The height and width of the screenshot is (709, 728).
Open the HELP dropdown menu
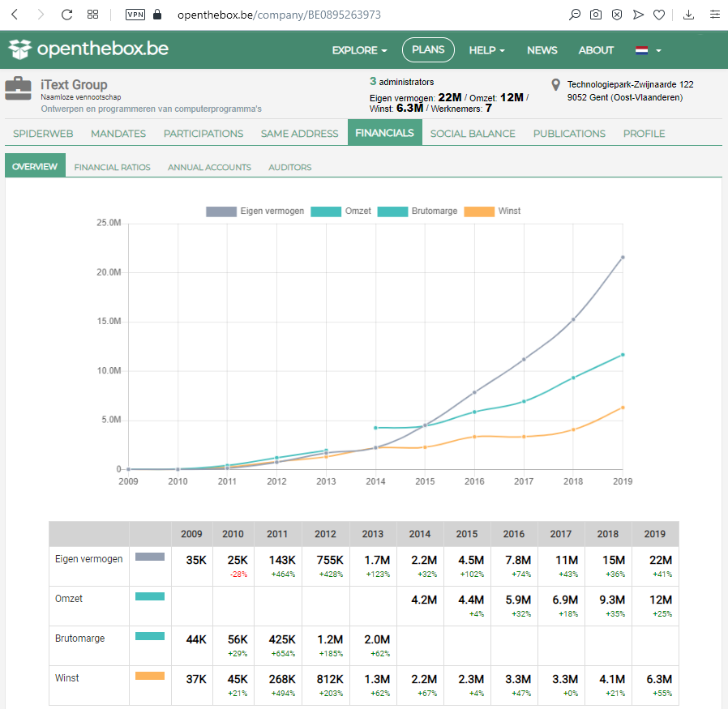point(486,50)
